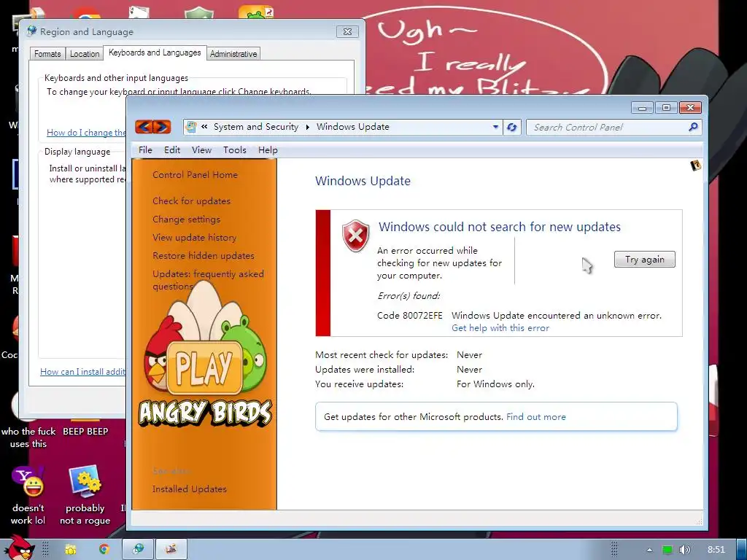Click the Try again button
Image resolution: width=747 pixels, height=560 pixels.
coord(645,259)
